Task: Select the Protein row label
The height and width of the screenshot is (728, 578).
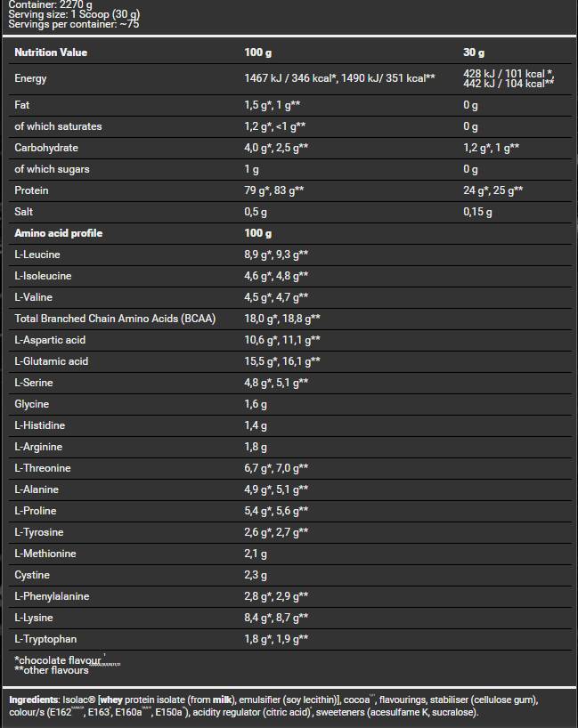Action: tap(31, 190)
